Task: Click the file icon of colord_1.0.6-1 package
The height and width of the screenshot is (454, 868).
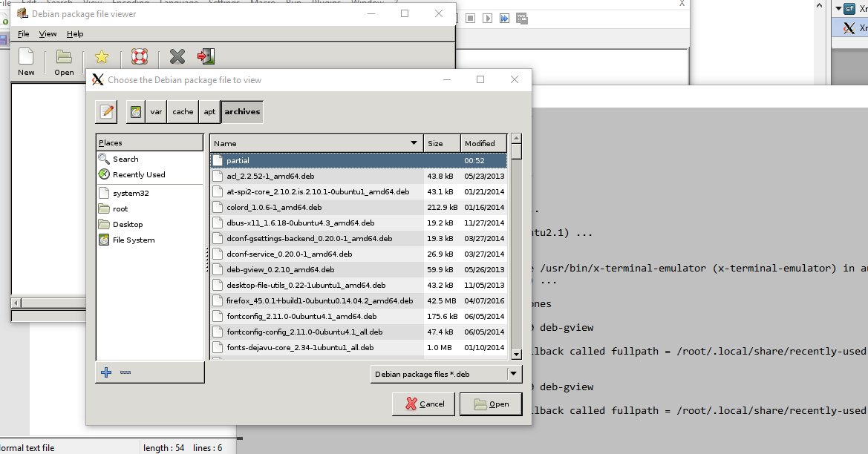Action: (x=217, y=208)
